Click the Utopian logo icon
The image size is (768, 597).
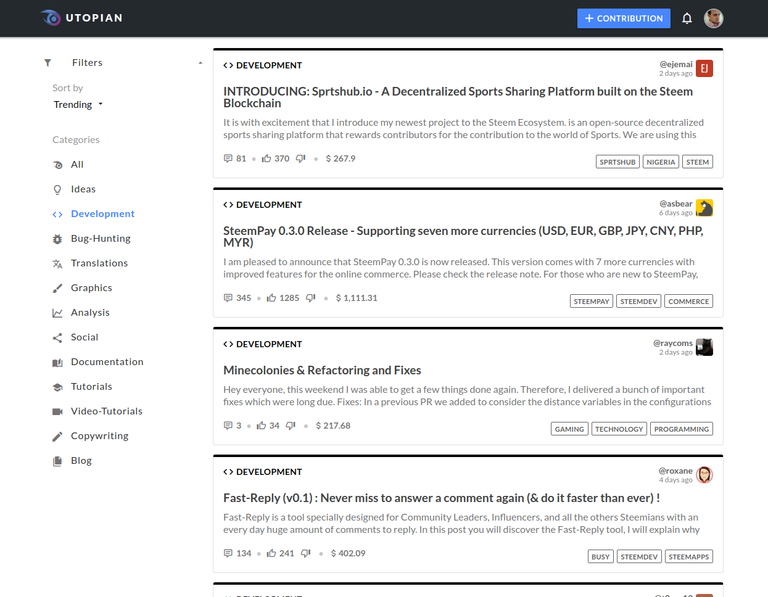click(50, 18)
